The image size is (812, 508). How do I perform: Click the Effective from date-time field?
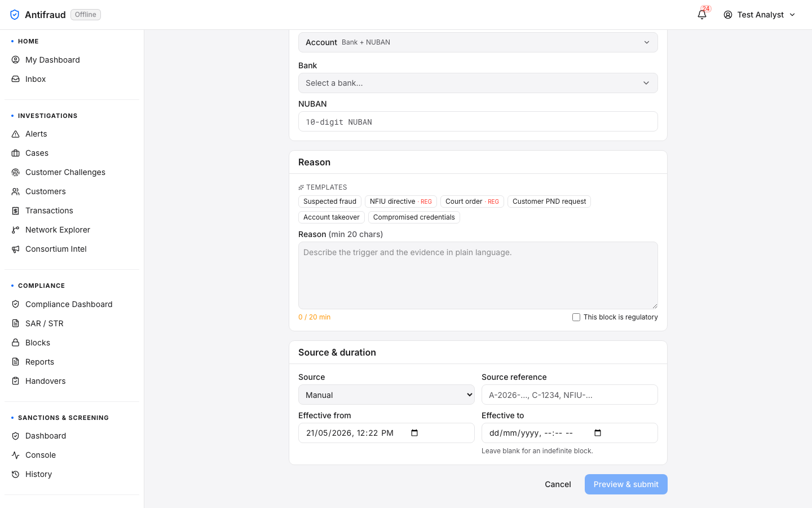pos(386,433)
